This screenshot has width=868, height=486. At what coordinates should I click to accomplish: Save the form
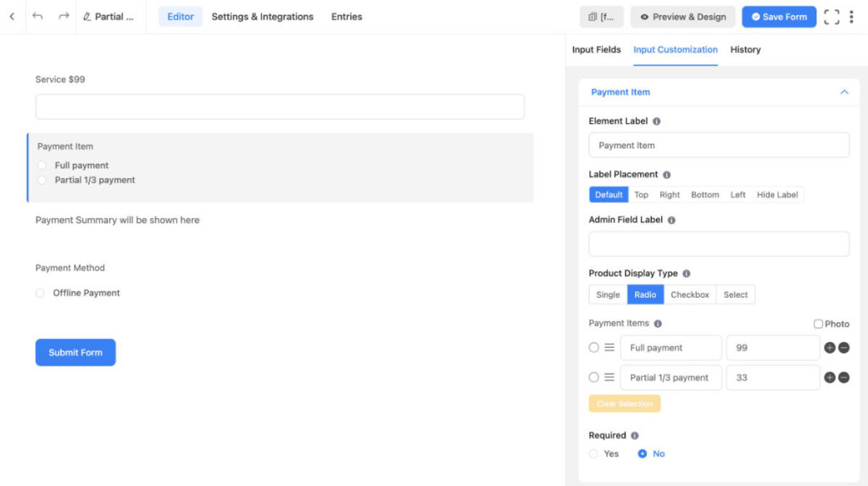pos(779,17)
